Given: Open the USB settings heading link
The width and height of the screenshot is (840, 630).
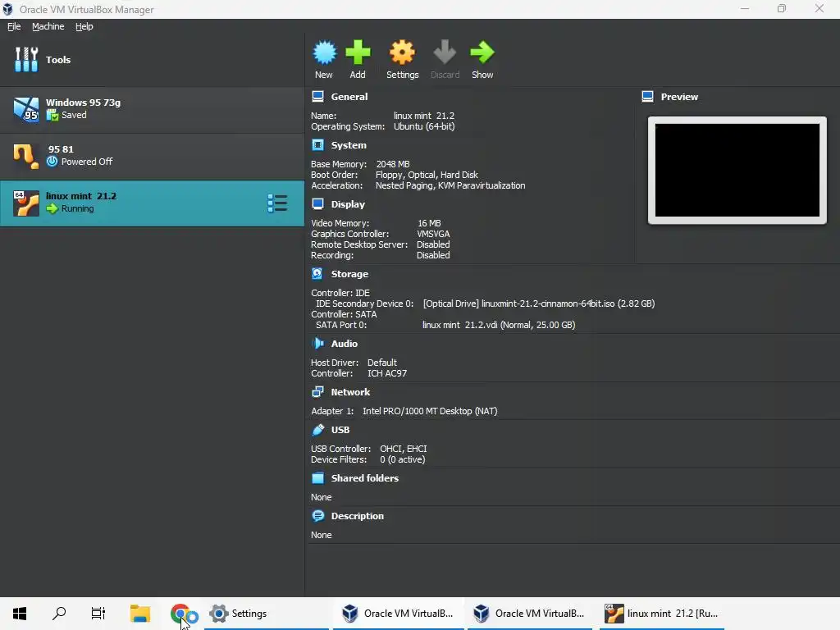Looking at the screenshot, I should click(x=340, y=430).
